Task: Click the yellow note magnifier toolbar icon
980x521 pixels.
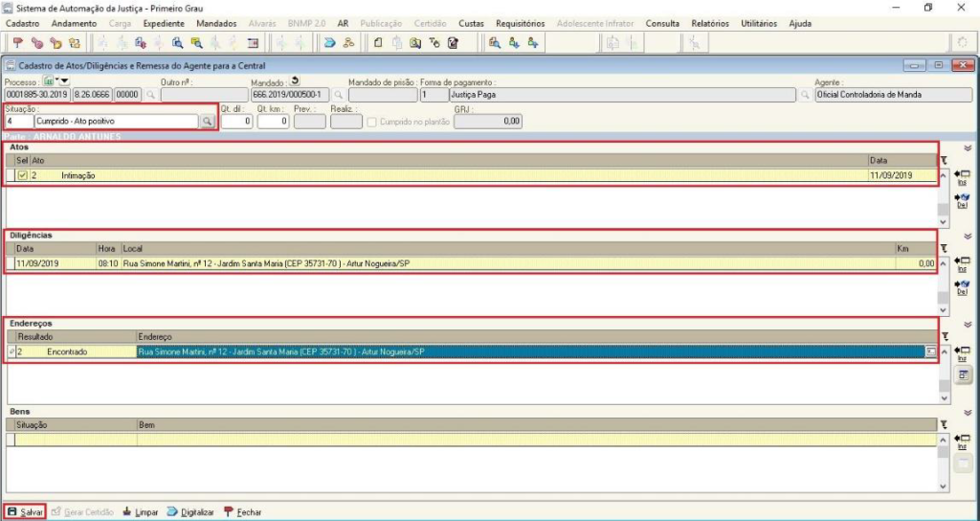Action: click(x=196, y=42)
